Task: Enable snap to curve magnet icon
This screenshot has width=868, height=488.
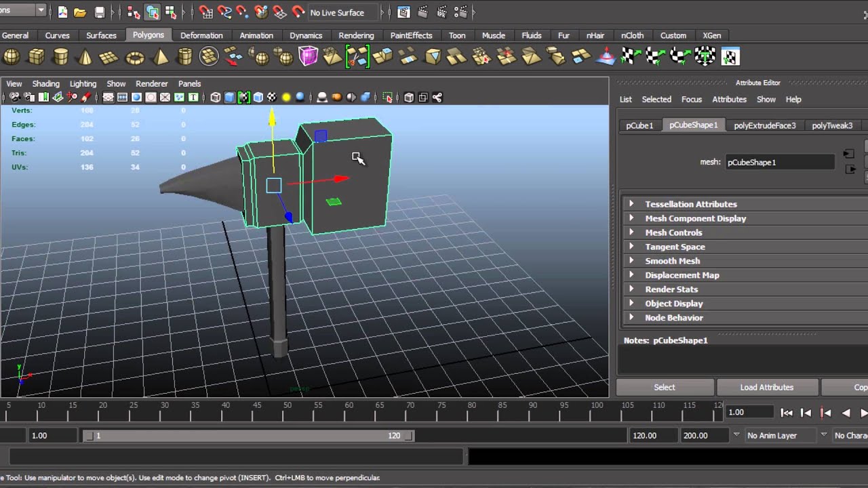Action: tap(224, 12)
